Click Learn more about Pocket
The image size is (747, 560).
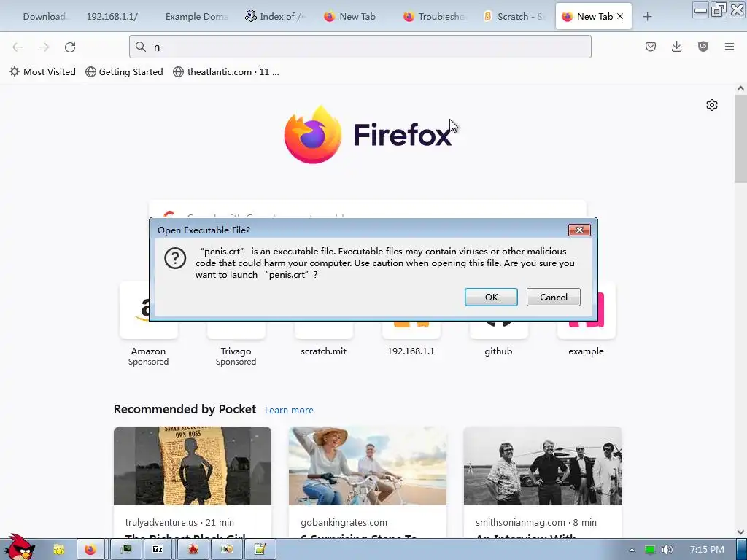[289, 410]
